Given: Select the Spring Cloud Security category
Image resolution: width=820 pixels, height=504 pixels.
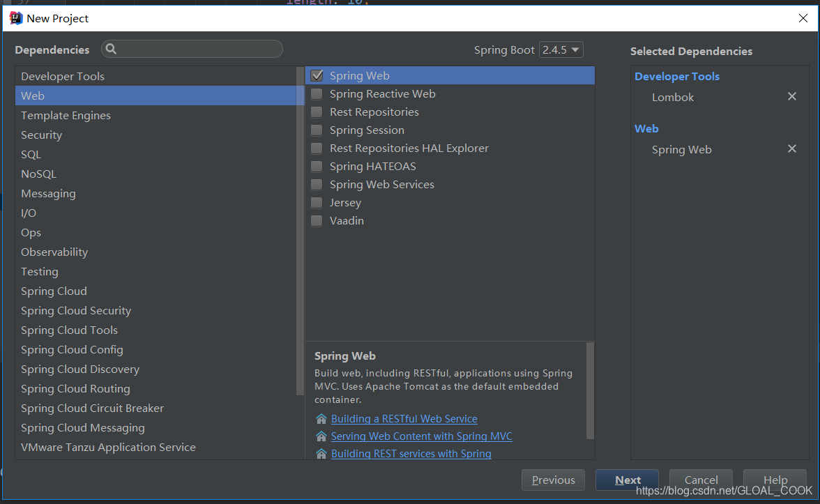Looking at the screenshot, I should point(156,311).
